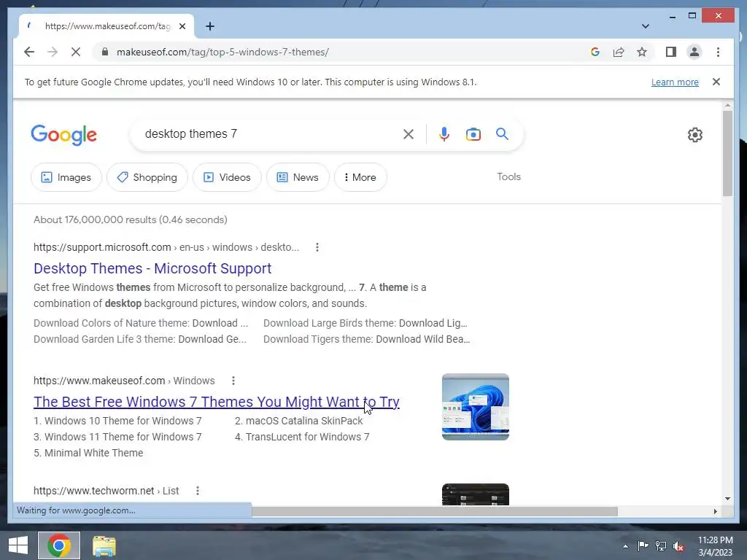Viewport: 747px width, 560px height.
Task: Click the address bar URL
Action: click(x=222, y=52)
